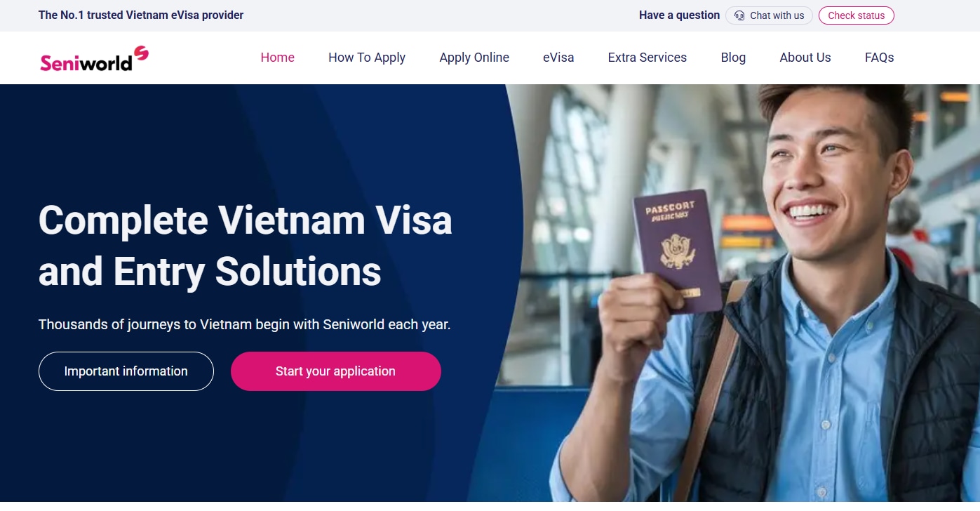This screenshot has width=980, height=511.
Task: Select Extra Services in the navbar
Action: click(x=647, y=58)
